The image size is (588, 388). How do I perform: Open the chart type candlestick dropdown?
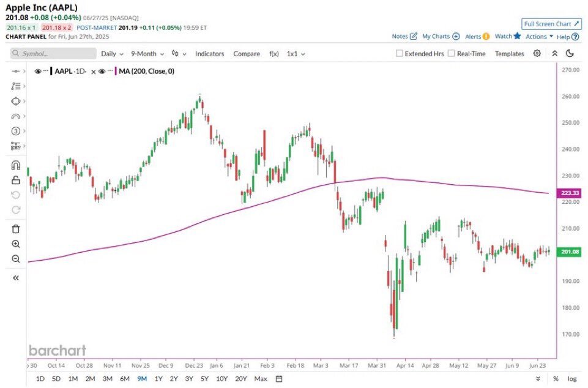coord(179,54)
